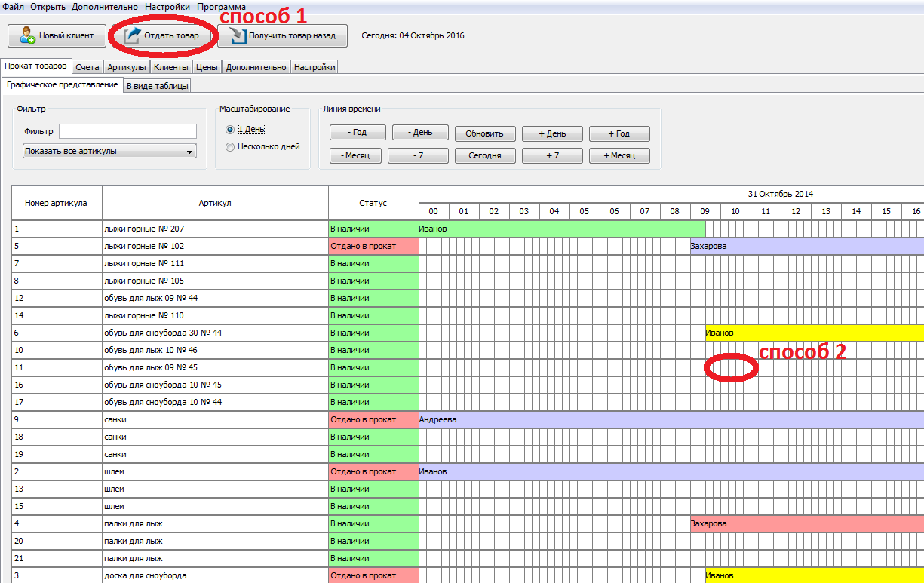The image size is (924, 583).
Task: Click the доска для сноуборда article cell
Action: 215,575
